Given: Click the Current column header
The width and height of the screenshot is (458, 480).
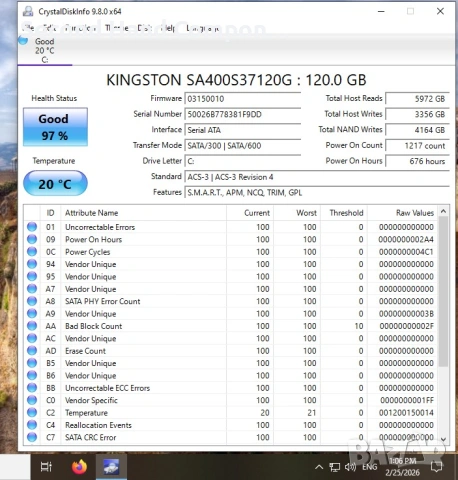Looking at the screenshot, I should 250,213.
